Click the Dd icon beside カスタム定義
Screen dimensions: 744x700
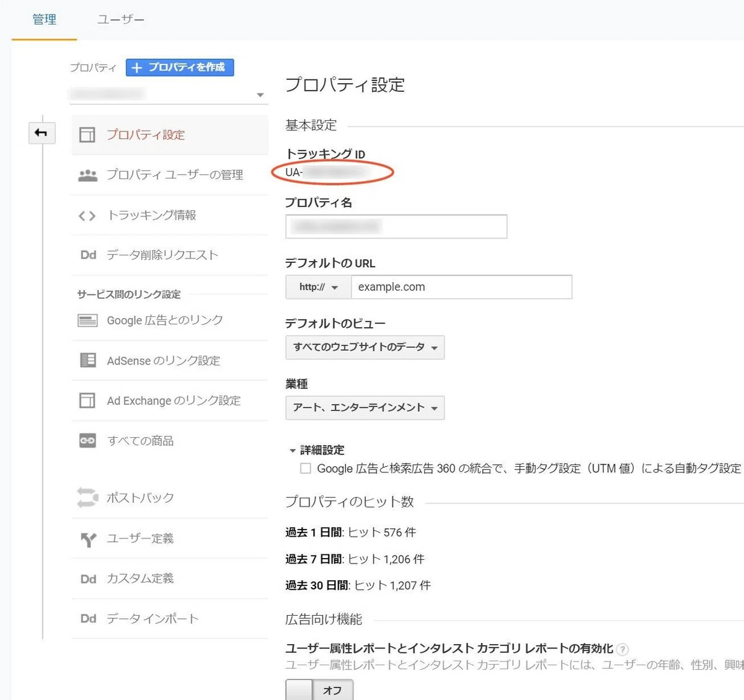(x=88, y=578)
